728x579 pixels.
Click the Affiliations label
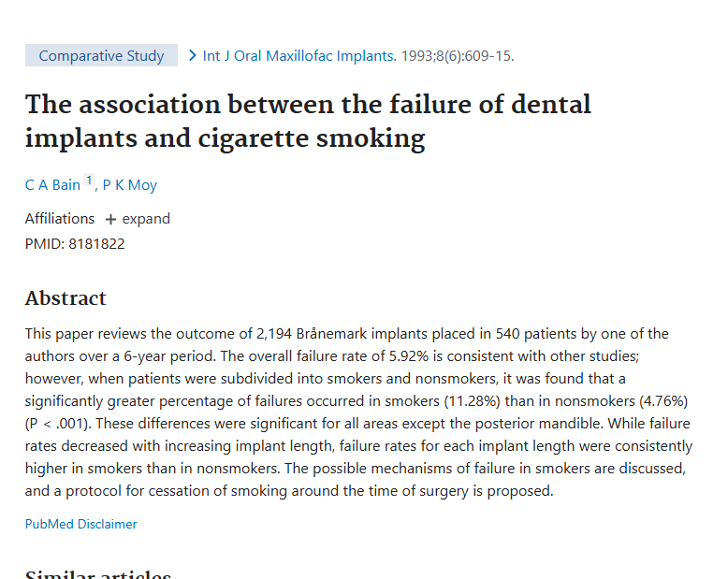point(60,219)
